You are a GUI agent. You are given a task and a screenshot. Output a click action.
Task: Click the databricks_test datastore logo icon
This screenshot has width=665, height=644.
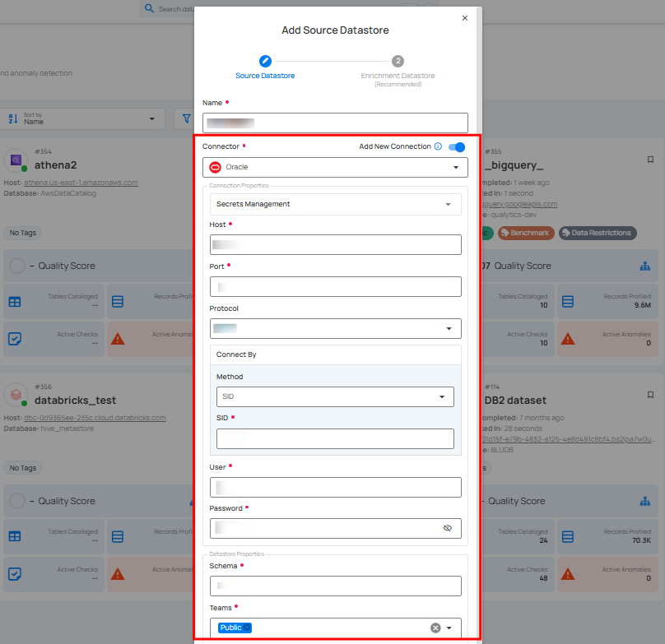point(16,395)
